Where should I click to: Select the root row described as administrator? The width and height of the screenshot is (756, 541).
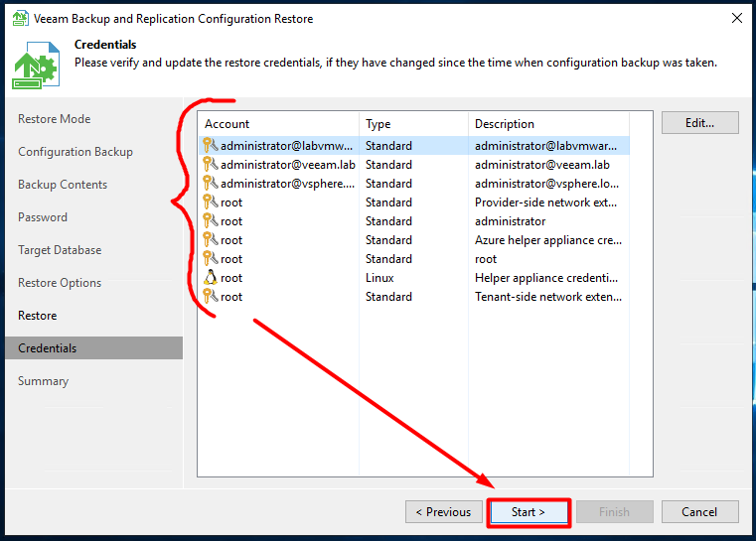(x=413, y=221)
